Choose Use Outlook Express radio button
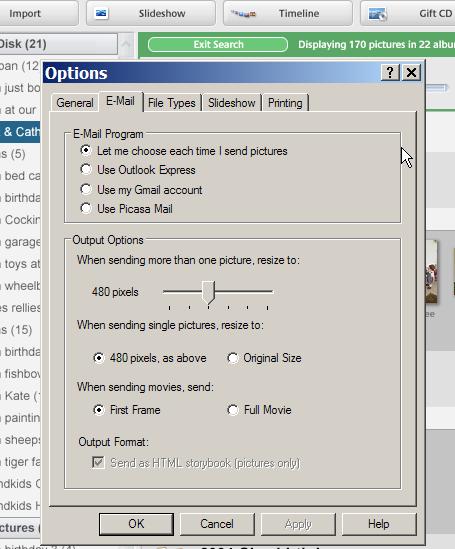Viewport: 455px width, 549px height. pos(86,169)
